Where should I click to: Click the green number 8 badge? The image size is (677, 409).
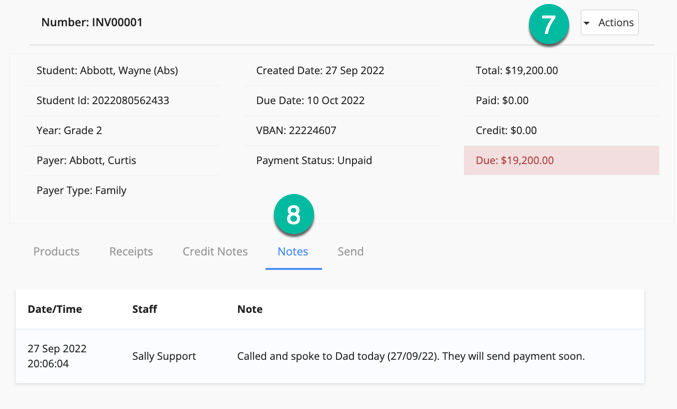(x=293, y=215)
